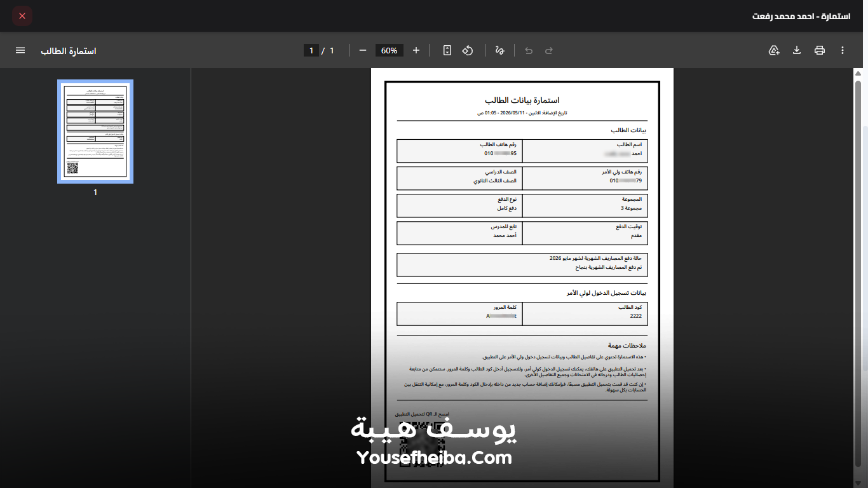Download the PDF file
The width and height of the screenshot is (868, 488).
pos(797,50)
